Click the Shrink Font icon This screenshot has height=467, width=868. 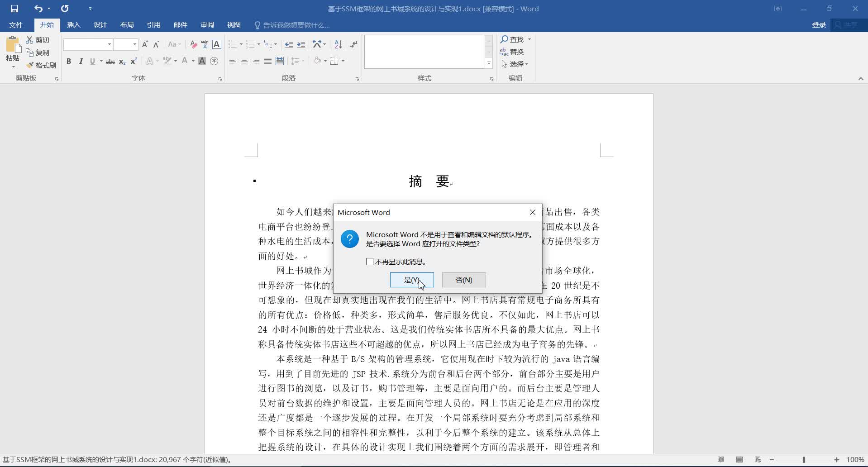[156, 44]
